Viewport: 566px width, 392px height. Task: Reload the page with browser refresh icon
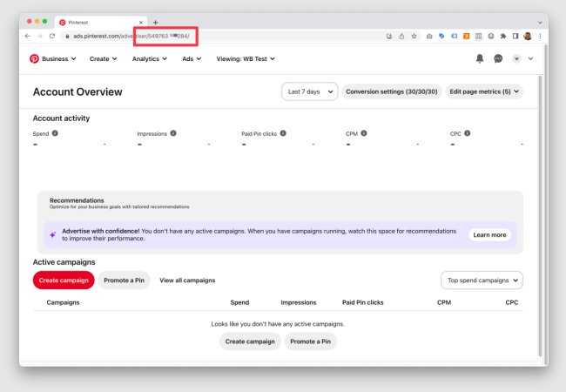(x=52, y=36)
